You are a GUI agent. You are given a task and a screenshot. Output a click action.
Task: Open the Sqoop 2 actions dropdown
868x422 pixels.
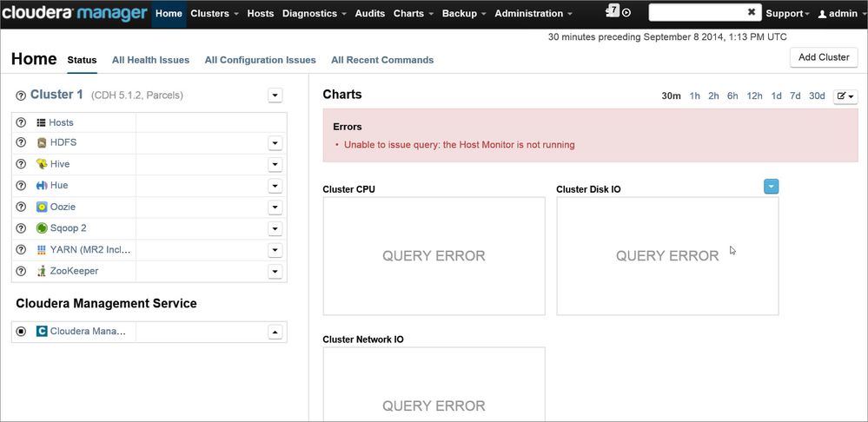point(275,228)
